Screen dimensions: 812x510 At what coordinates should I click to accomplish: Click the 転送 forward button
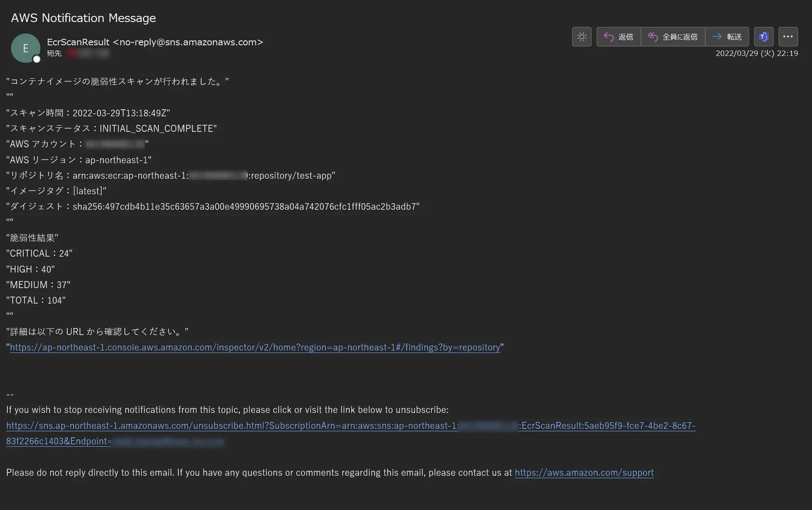click(x=727, y=37)
